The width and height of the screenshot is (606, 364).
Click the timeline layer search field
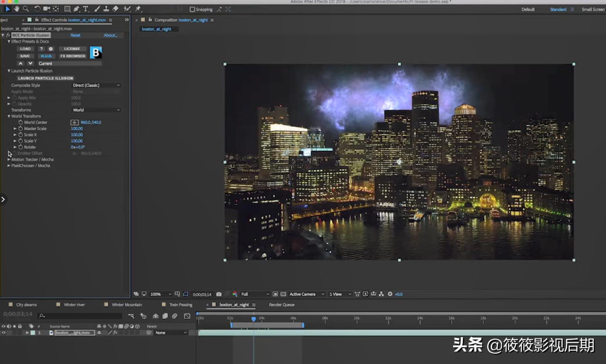(x=81, y=316)
